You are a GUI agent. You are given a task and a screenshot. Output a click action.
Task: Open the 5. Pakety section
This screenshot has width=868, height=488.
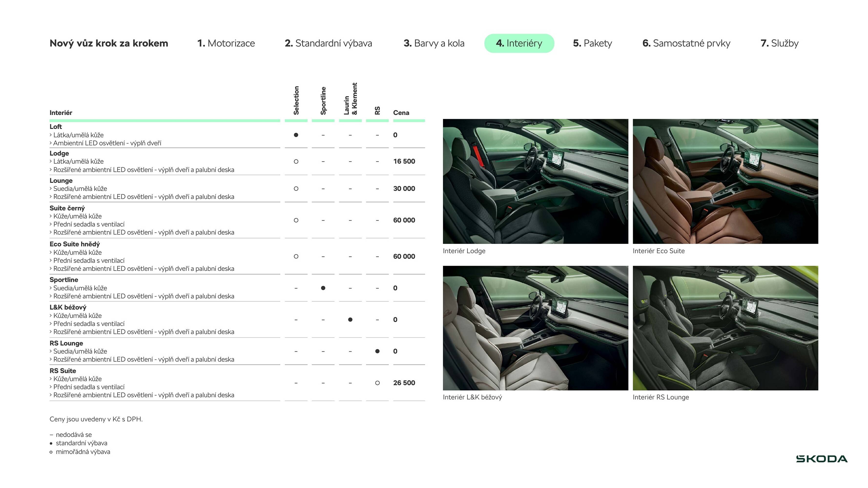592,43
